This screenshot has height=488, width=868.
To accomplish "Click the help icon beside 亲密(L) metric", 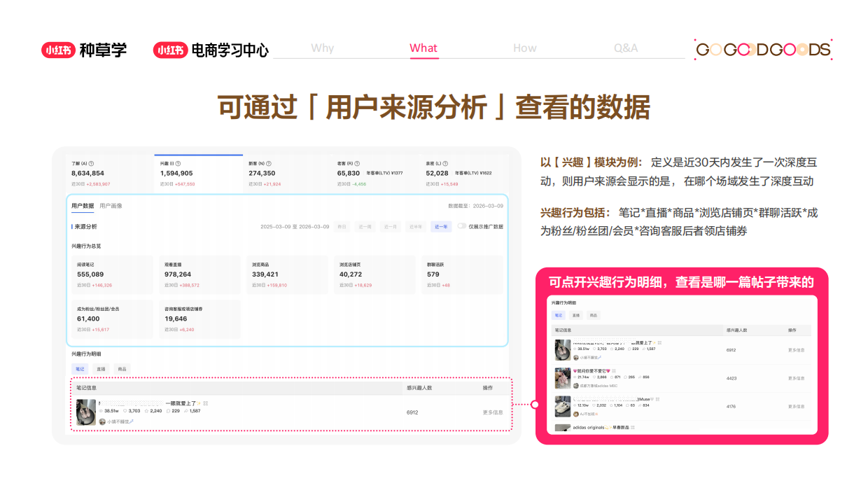I will click(x=444, y=162).
